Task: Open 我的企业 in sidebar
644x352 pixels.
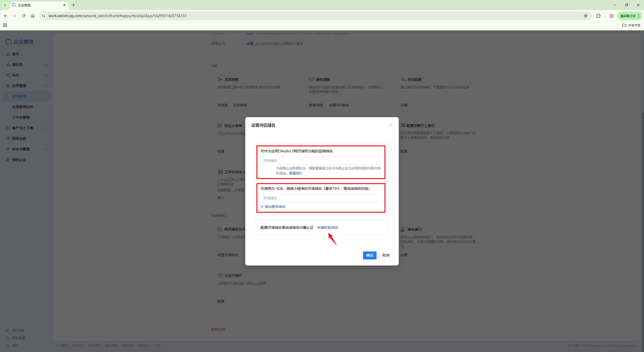Action: point(19,160)
